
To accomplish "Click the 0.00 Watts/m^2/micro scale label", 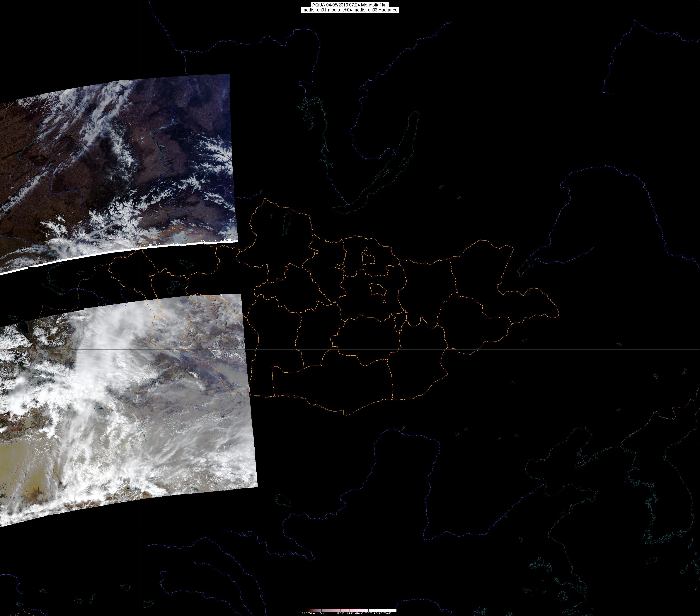I will click(314, 614).
